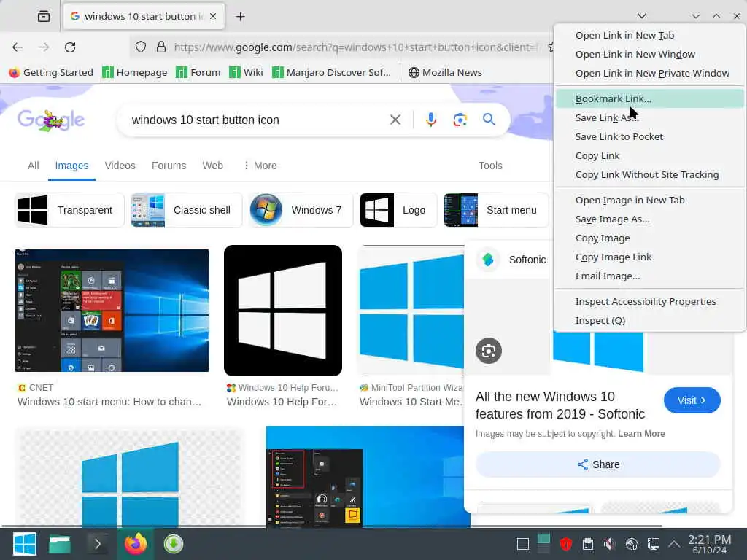Switch to the All results tab
This screenshot has width=747, height=560.
[34, 166]
